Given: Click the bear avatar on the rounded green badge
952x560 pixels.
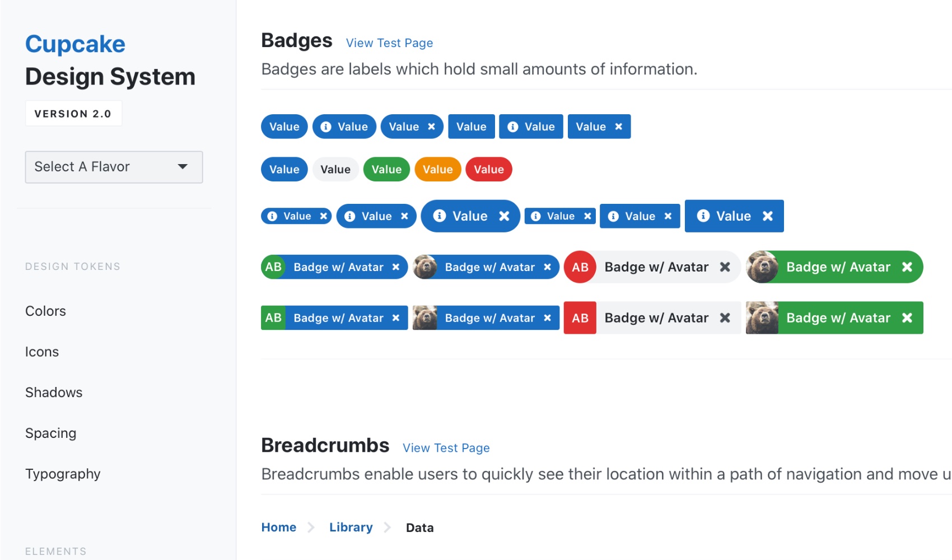Looking at the screenshot, I should pyautogui.click(x=762, y=267).
